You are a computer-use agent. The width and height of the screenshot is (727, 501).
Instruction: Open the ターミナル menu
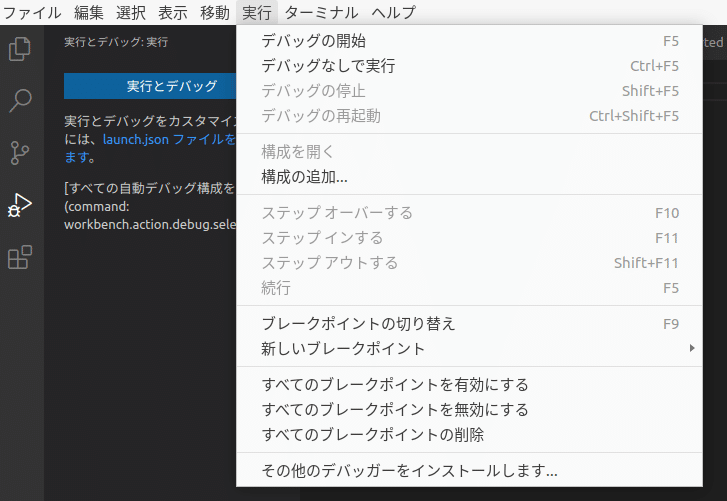coord(321,13)
